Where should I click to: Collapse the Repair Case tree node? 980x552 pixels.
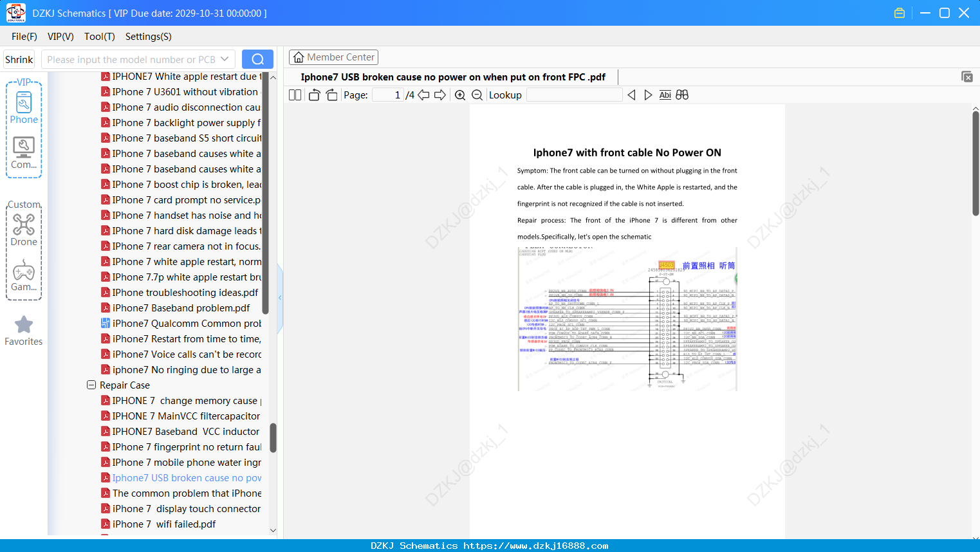tap(91, 385)
